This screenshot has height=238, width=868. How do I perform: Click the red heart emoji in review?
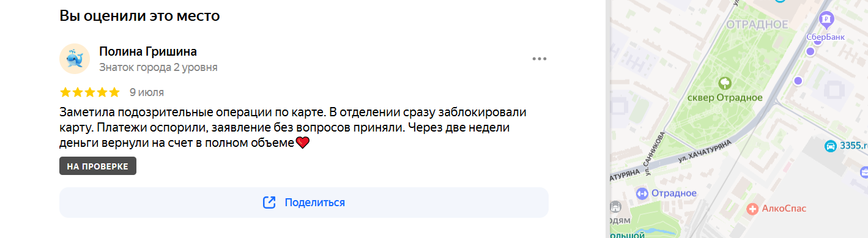(x=303, y=143)
